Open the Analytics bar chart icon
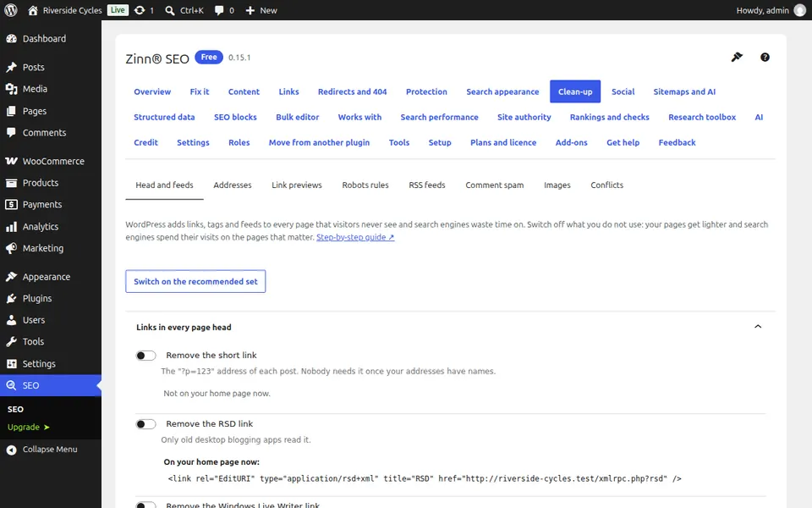This screenshot has width=812, height=508. tap(11, 227)
